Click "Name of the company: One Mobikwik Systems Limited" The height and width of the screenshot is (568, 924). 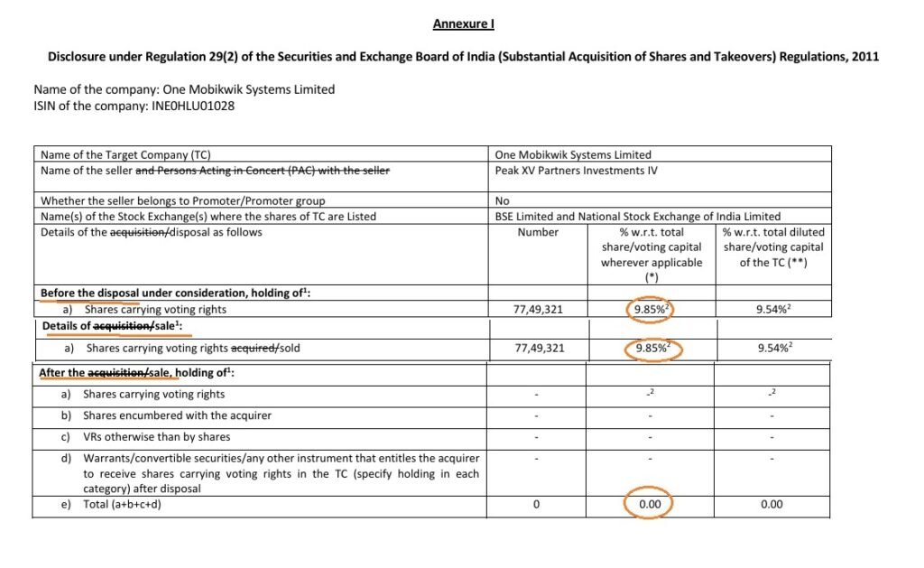click(x=184, y=89)
